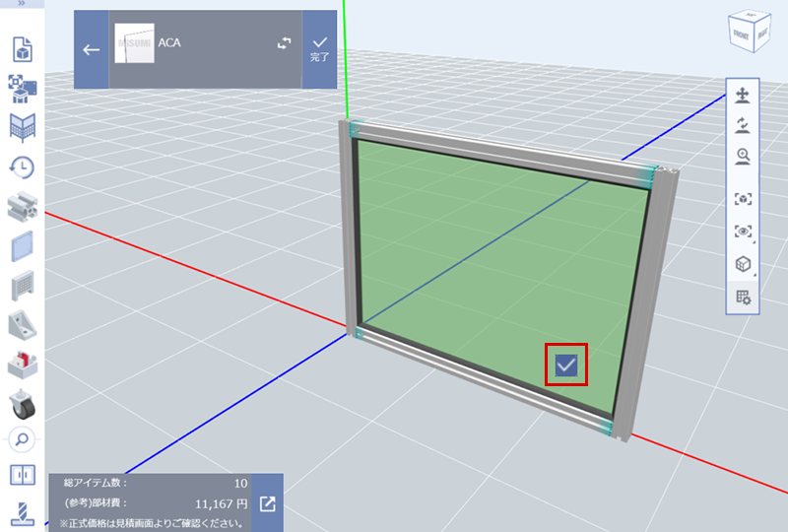The image size is (788, 532).
Task: Select the mesh panel icon in the sidebar
Action: (22, 285)
